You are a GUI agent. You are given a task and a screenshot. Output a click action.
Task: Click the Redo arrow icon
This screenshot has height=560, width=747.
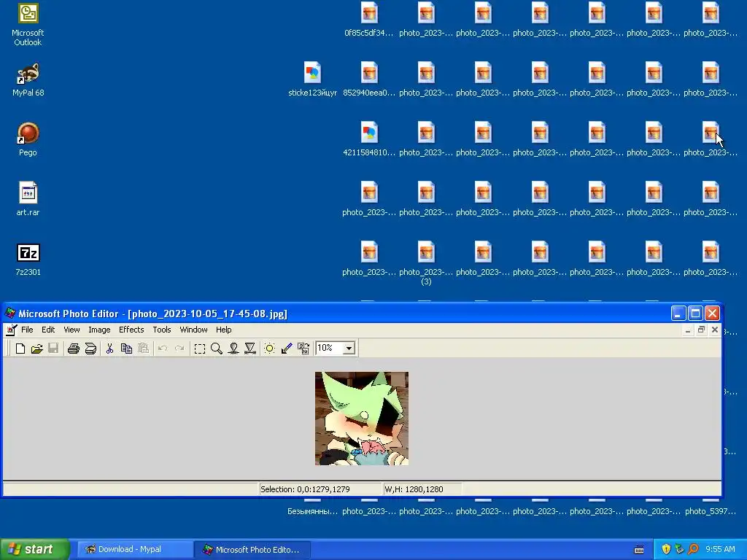[179, 349]
